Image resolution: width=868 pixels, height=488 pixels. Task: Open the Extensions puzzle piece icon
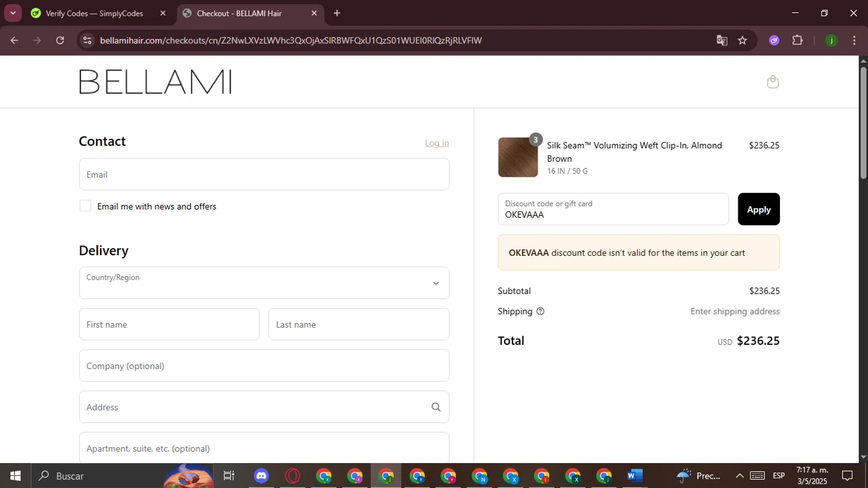[797, 40]
